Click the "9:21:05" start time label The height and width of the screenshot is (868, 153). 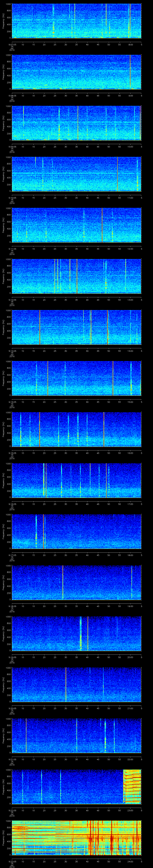coord(12,759)
